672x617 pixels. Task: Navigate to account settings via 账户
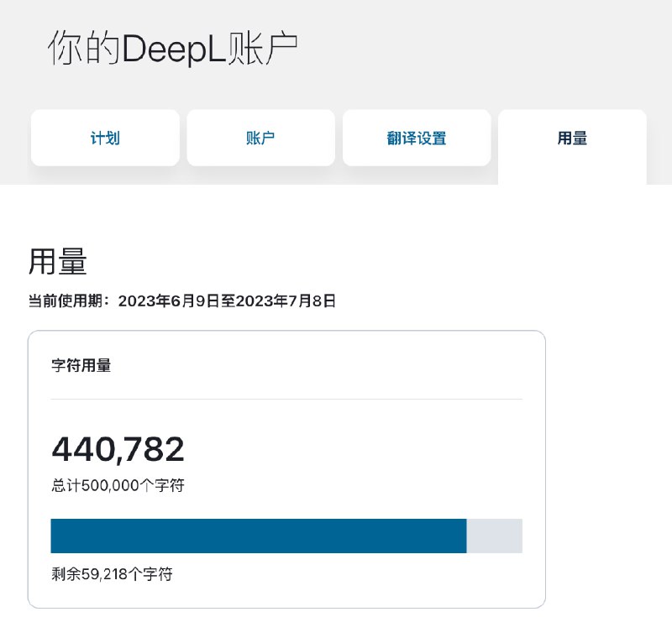click(260, 138)
